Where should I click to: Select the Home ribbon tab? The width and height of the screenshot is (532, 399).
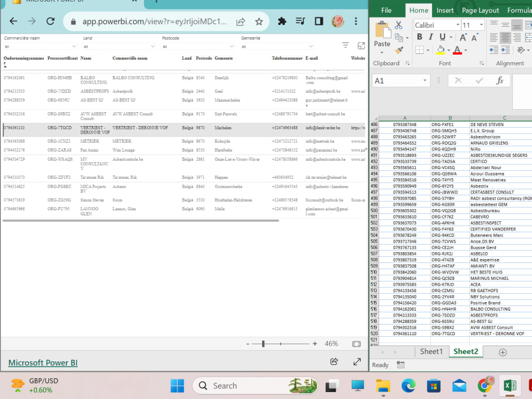point(419,11)
